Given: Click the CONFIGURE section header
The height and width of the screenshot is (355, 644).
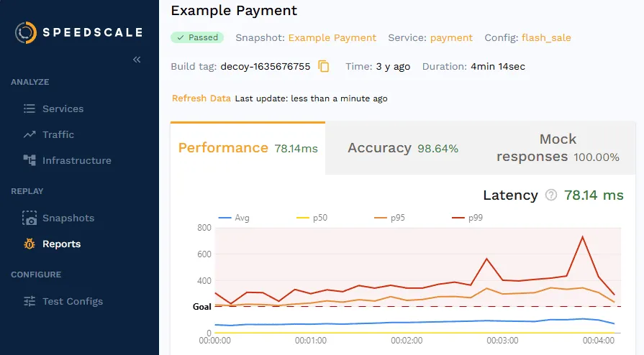Looking at the screenshot, I should coord(36,275).
